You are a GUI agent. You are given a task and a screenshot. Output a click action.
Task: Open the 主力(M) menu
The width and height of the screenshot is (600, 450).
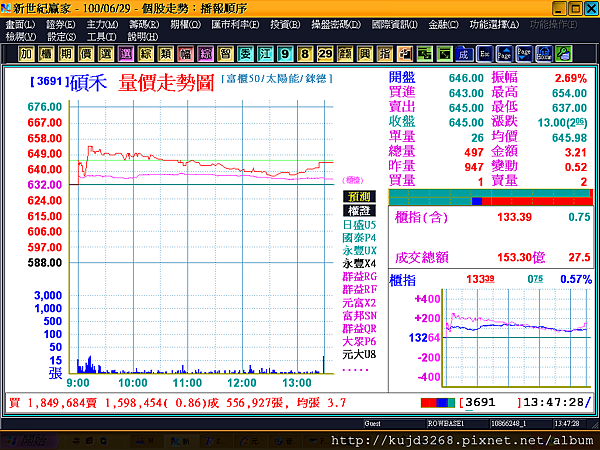pyautogui.click(x=102, y=24)
